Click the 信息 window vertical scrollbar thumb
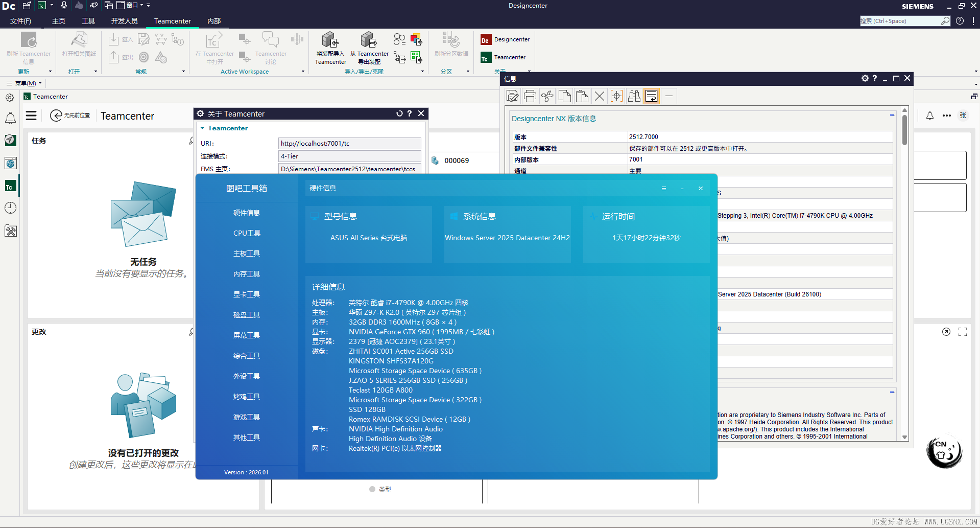 click(x=904, y=130)
